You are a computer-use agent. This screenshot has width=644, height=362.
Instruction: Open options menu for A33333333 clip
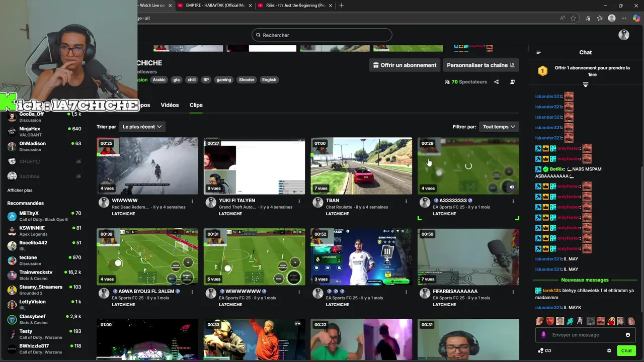[513, 201]
